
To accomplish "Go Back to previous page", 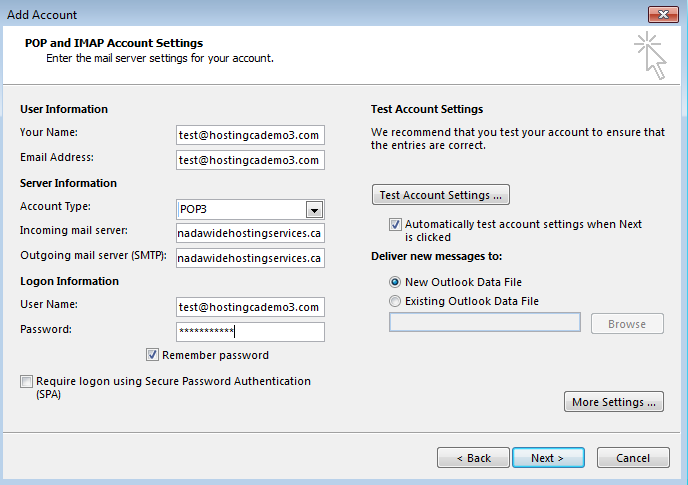I will 473,458.
